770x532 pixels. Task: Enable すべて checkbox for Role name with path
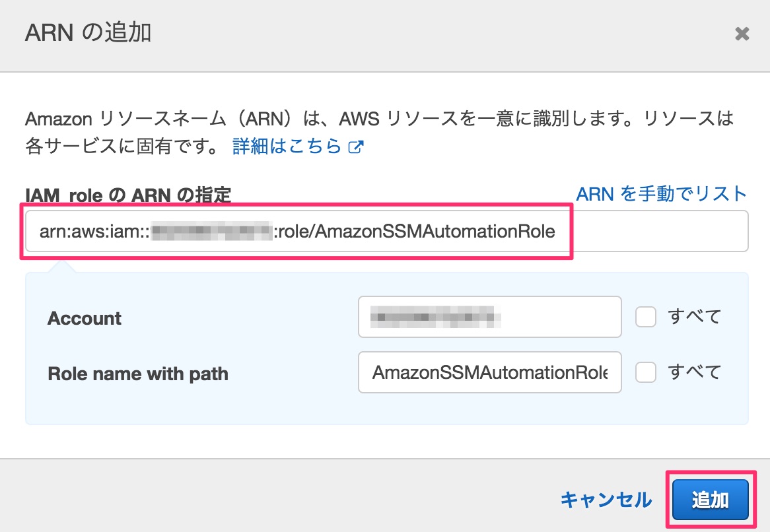coord(645,372)
